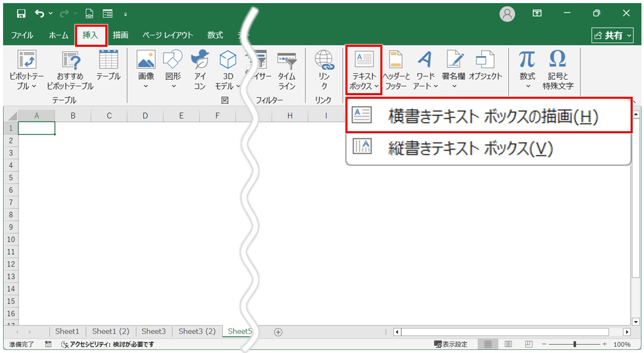644x353 pixels.
Task: Open the 数式 equation pi dropdown
Action: [527, 70]
